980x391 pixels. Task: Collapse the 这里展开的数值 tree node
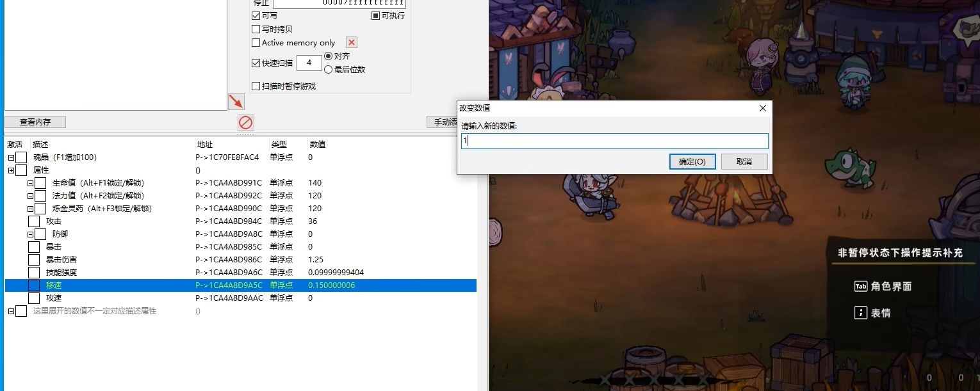point(11,311)
